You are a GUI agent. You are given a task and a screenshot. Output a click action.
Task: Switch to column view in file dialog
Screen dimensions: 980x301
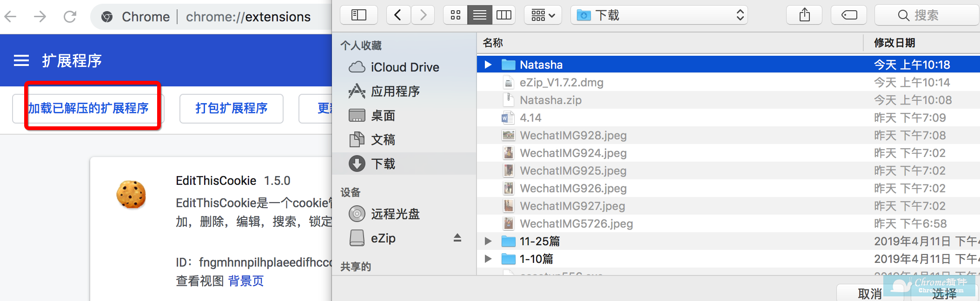coord(503,15)
